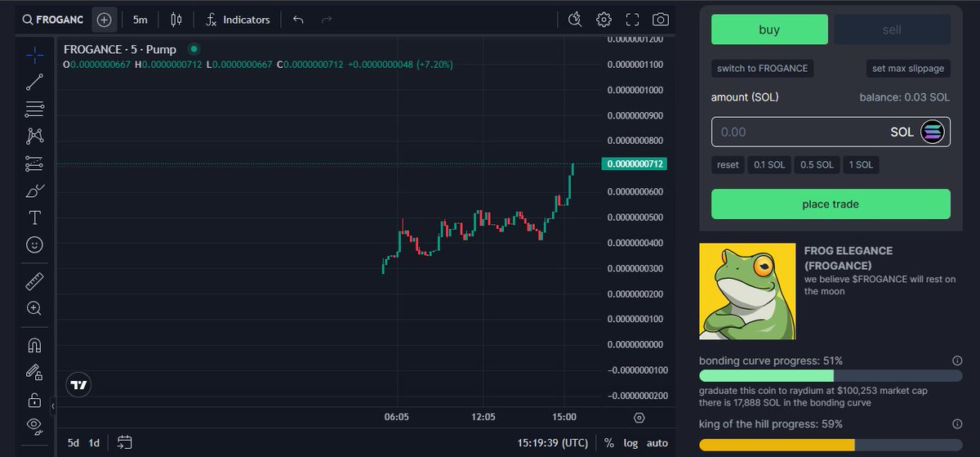980x457 pixels.
Task: Collapse the drawing toolbar side arrow
Action: click(52, 405)
